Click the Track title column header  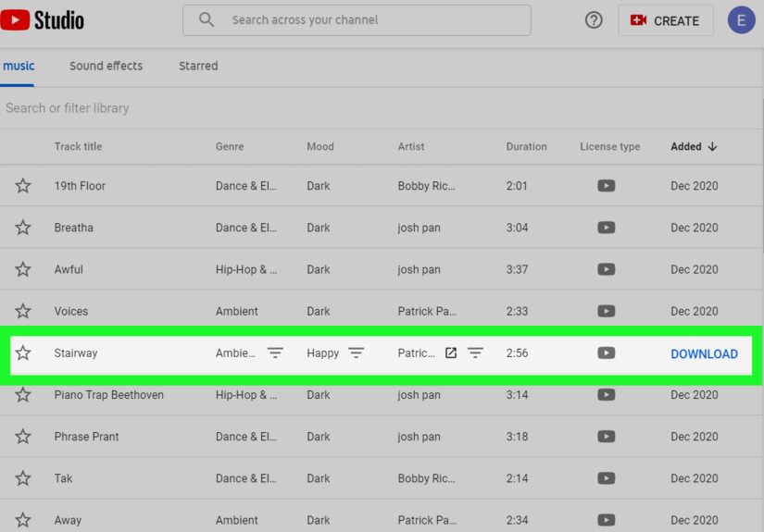[x=78, y=146]
